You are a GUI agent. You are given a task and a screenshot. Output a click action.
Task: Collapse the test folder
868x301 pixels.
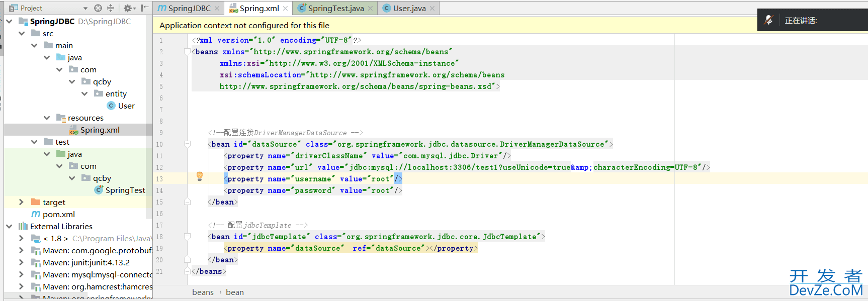34,142
